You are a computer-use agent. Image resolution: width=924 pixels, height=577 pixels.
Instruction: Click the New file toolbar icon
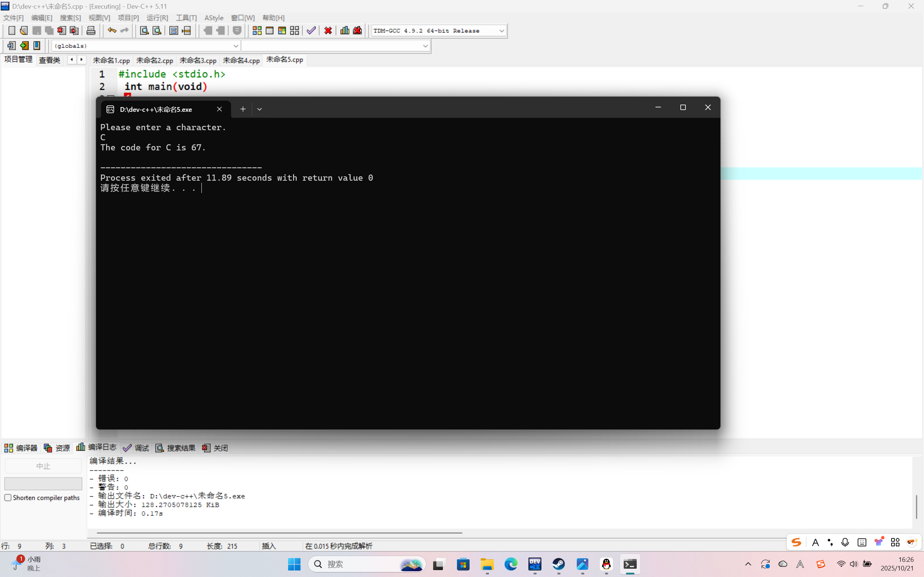(12, 31)
